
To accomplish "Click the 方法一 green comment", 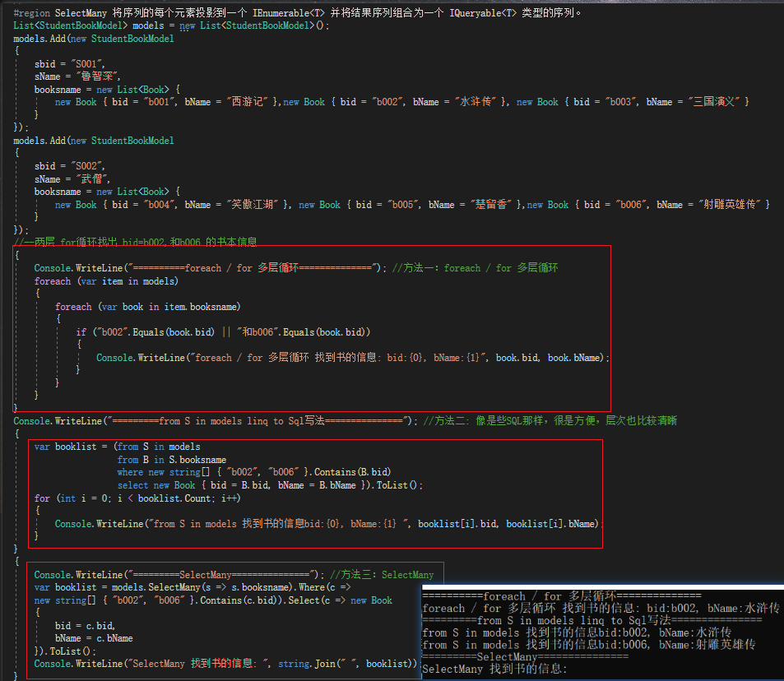I will click(x=475, y=268).
